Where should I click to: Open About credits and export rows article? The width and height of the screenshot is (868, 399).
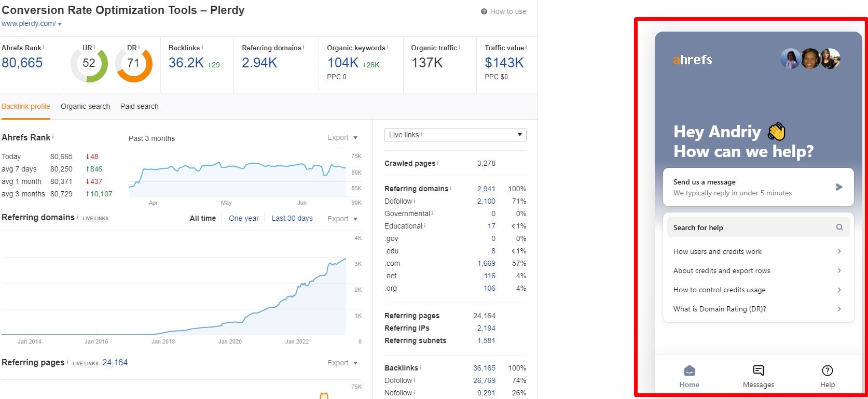(x=758, y=270)
